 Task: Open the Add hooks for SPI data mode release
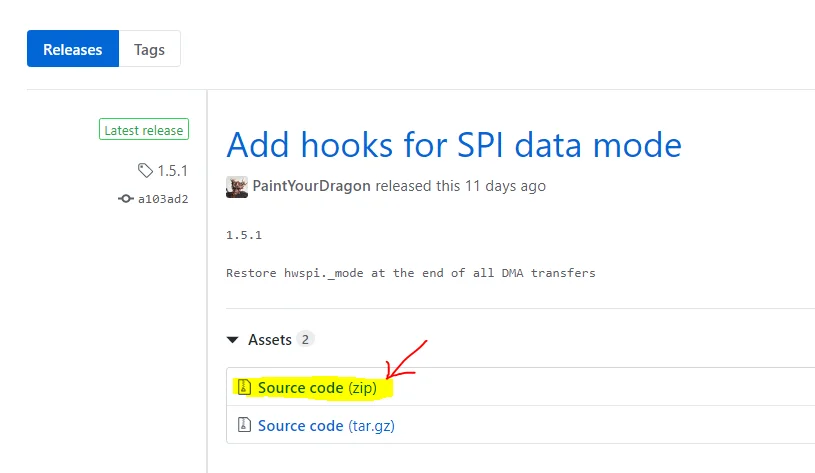(x=454, y=144)
